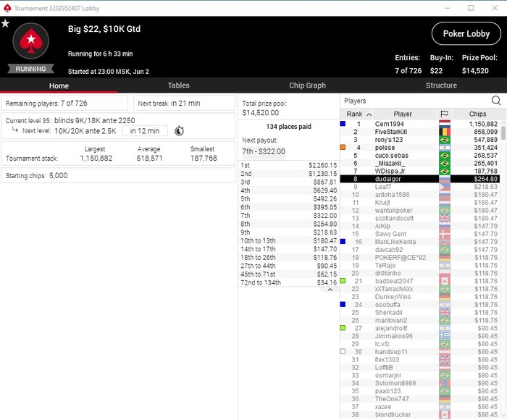Minimize the tournament lobby window

447,8
